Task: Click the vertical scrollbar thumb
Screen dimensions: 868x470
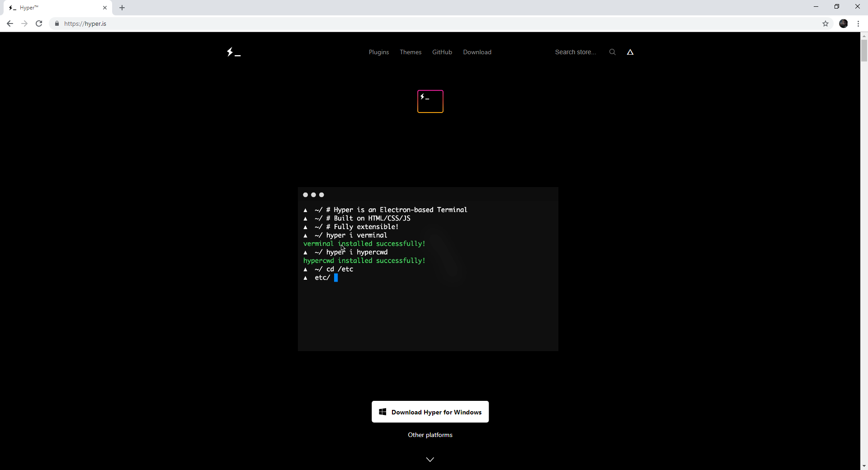Action: pos(864,51)
